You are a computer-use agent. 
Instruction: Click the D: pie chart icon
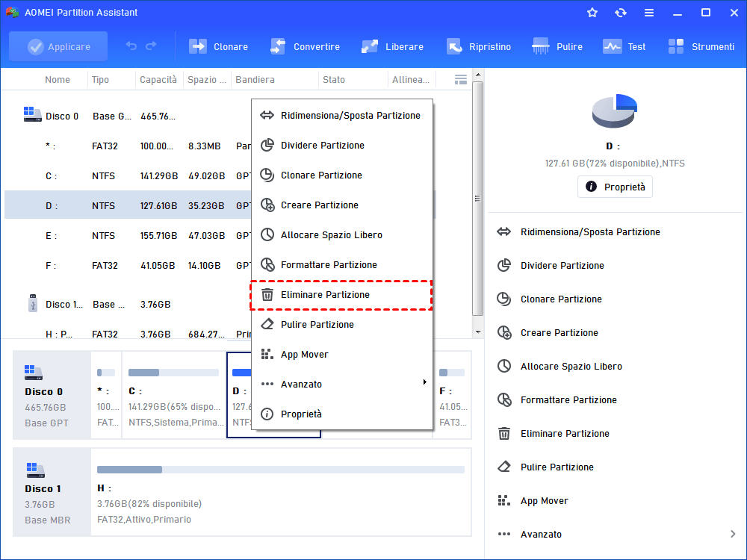coord(615,111)
